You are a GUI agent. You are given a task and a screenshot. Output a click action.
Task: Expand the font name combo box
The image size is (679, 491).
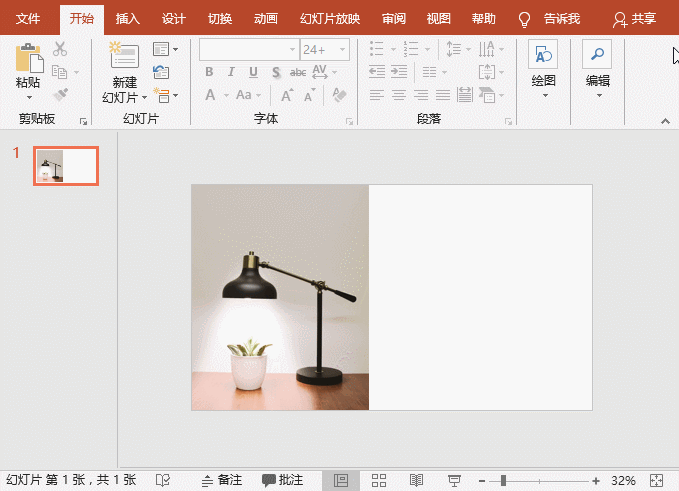point(292,49)
